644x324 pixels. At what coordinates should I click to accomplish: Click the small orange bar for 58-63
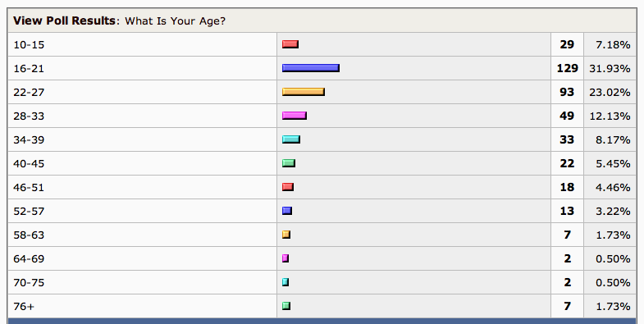click(x=286, y=235)
